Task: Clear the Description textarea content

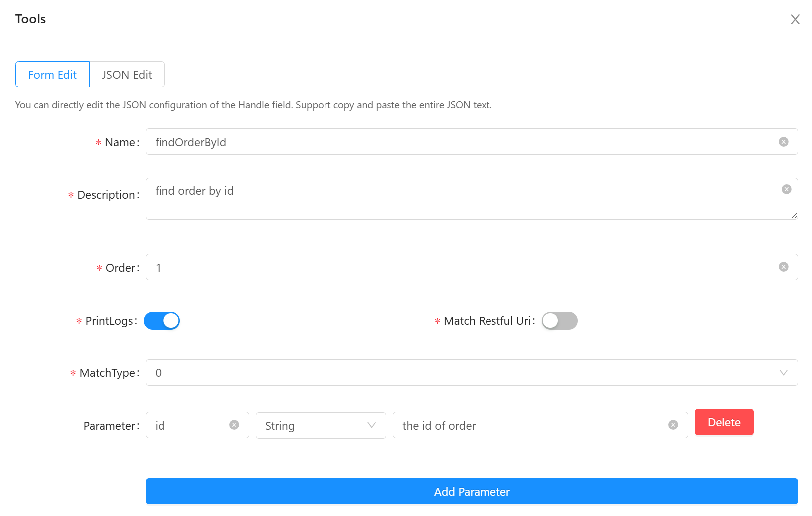Action: pos(786,189)
